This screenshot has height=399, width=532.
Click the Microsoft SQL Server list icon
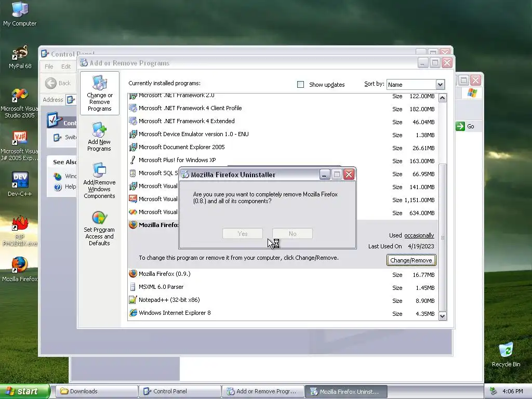pyautogui.click(x=133, y=174)
